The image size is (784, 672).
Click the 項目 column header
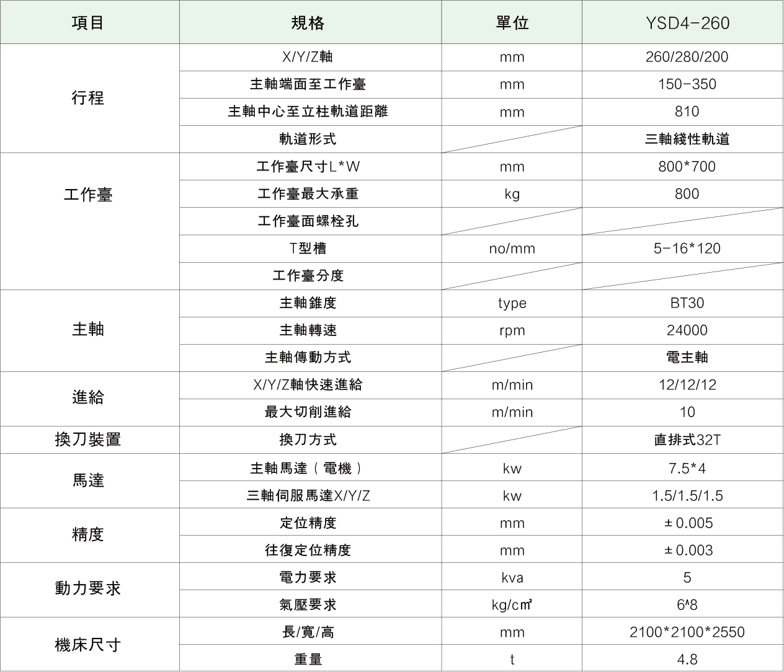tap(88, 23)
